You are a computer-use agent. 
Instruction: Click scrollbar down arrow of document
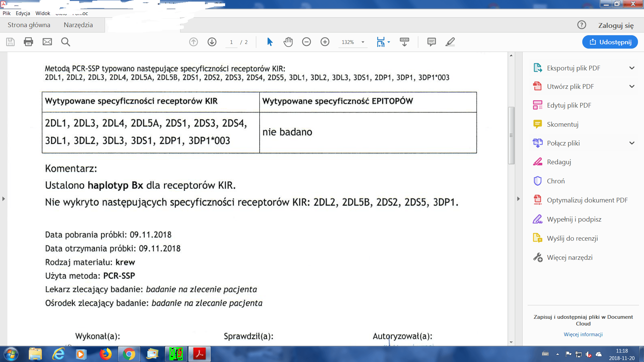tap(511, 342)
